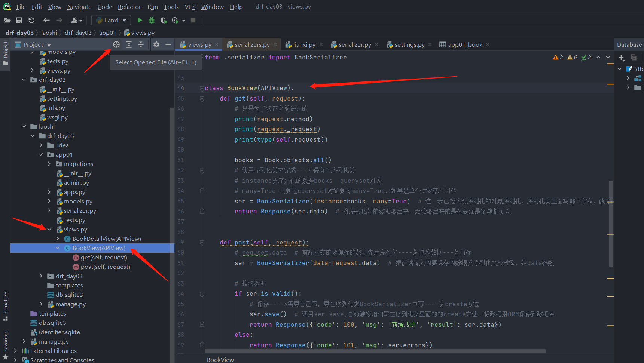Click the Stop process icon
The image size is (644, 363).
[x=193, y=20]
